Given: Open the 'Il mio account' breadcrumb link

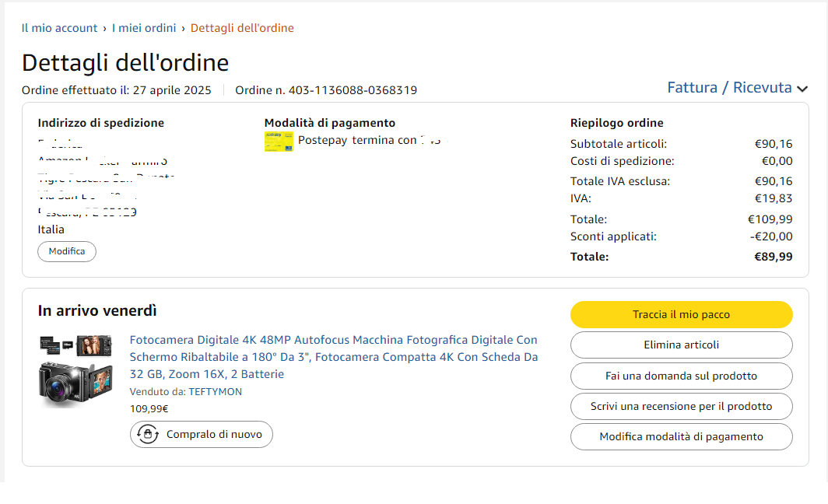Looking at the screenshot, I should coord(59,28).
